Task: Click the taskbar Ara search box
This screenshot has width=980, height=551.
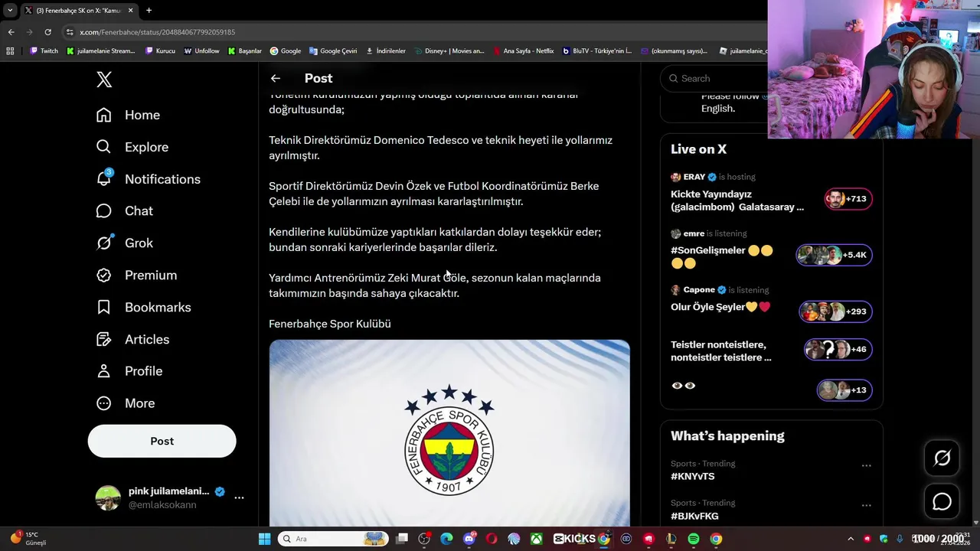Action: pyautogui.click(x=333, y=539)
